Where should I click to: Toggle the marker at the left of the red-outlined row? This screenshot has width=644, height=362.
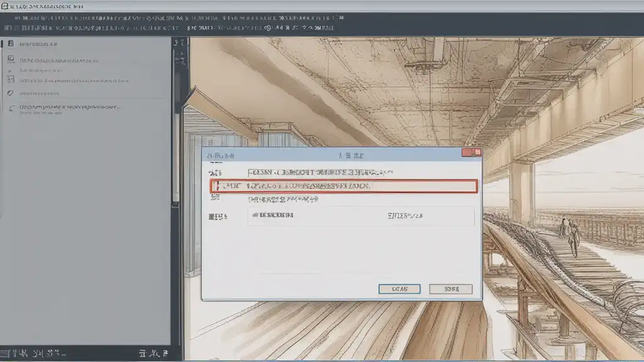215,186
